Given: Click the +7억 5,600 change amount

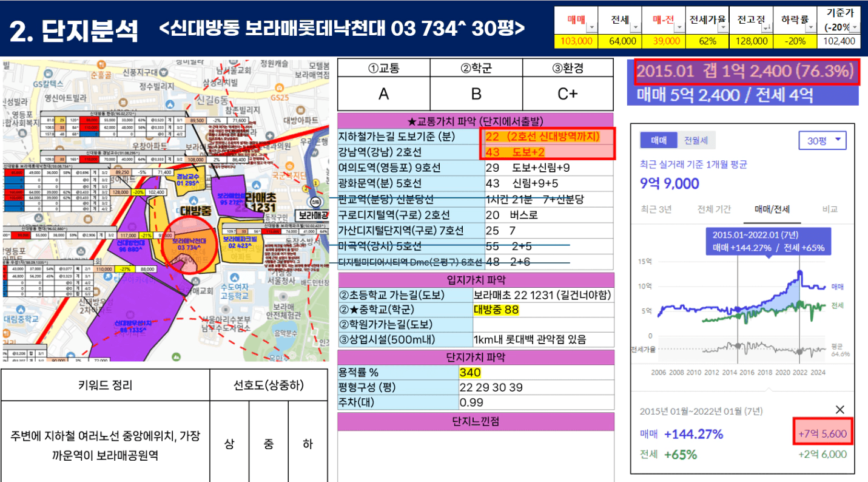Looking at the screenshot, I should coord(823,434).
